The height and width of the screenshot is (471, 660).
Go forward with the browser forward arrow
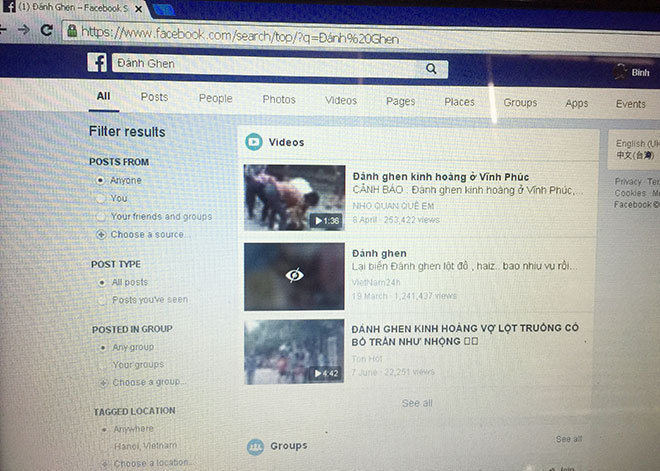coord(24,29)
